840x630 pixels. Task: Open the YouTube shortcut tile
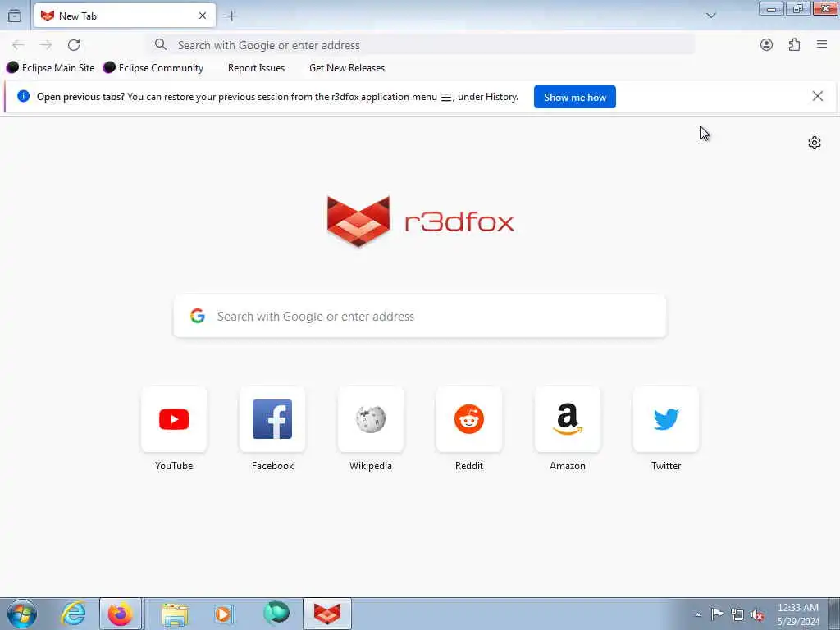point(174,419)
